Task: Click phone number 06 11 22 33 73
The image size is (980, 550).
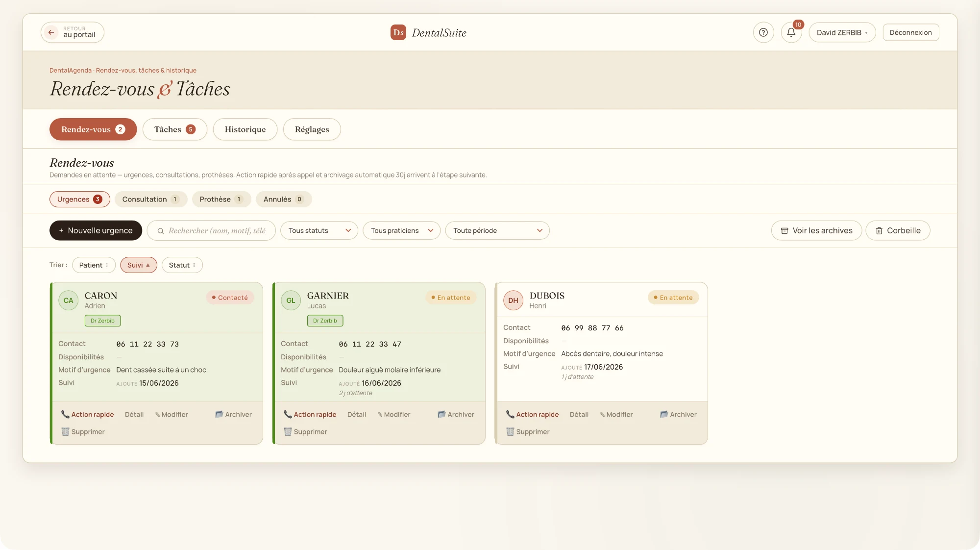Action: (x=147, y=344)
